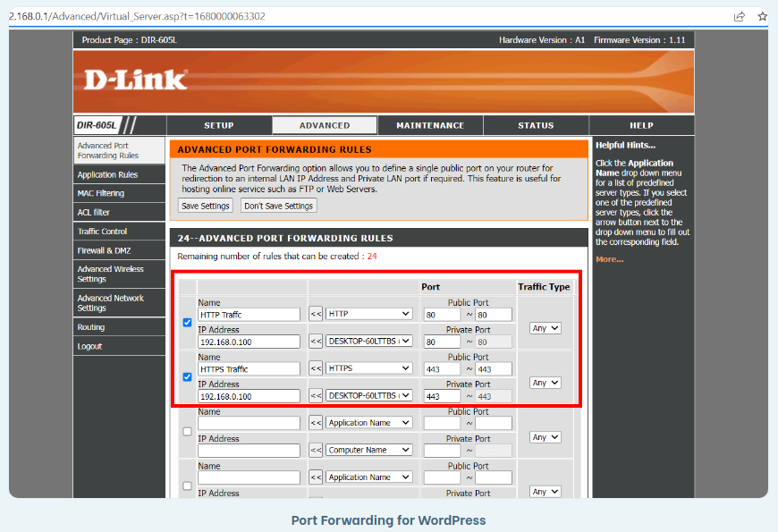This screenshot has width=778, height=532.
Task: Click the browser share icon
Action: (x=740, y=16)
